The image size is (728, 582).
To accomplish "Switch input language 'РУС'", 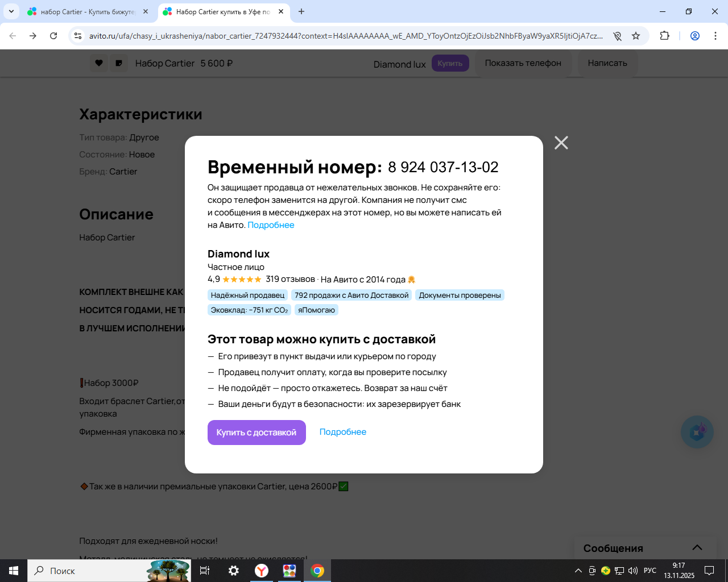I will tap(650, 571).
